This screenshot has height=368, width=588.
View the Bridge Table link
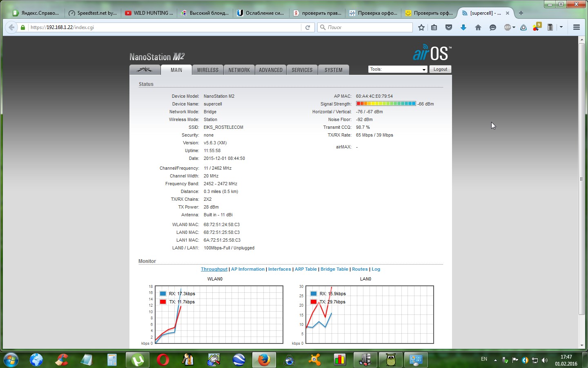coord(334,269)
